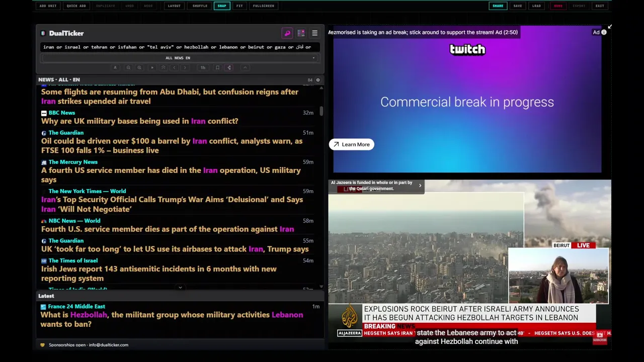Click the Times of Israel source icon

pos(44,260)
